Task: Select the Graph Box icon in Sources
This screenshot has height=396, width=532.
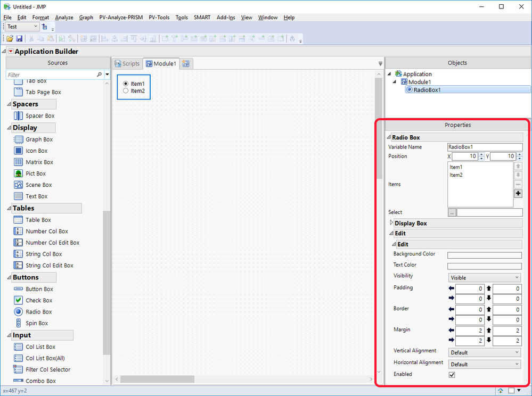Action: (x=18, y=139)
